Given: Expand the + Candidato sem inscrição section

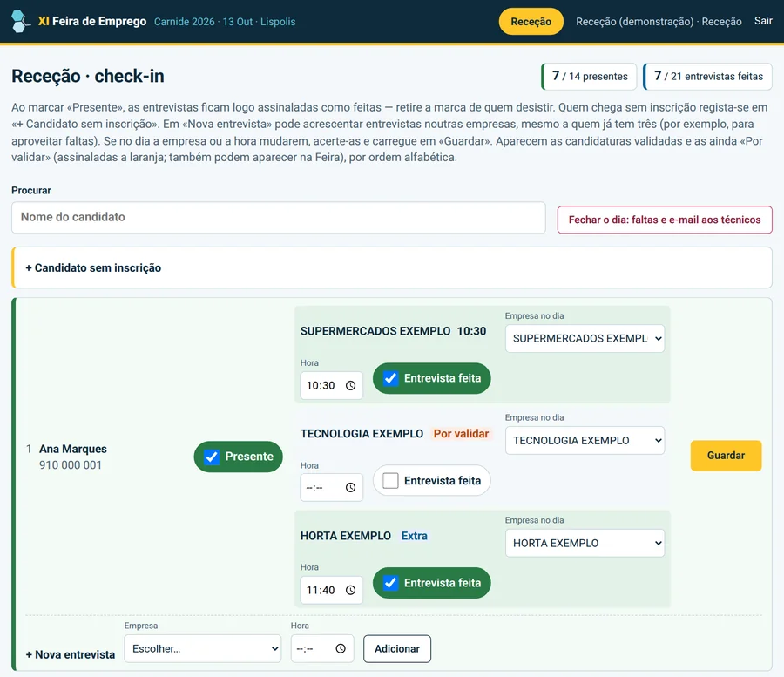Looking at the screenshot, I should [393, 267].
